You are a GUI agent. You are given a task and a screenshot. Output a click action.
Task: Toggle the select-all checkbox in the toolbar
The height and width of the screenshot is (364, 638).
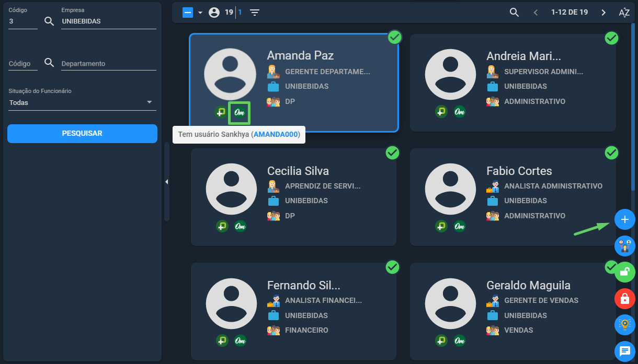pyautogui.click(x=188, y=13)
